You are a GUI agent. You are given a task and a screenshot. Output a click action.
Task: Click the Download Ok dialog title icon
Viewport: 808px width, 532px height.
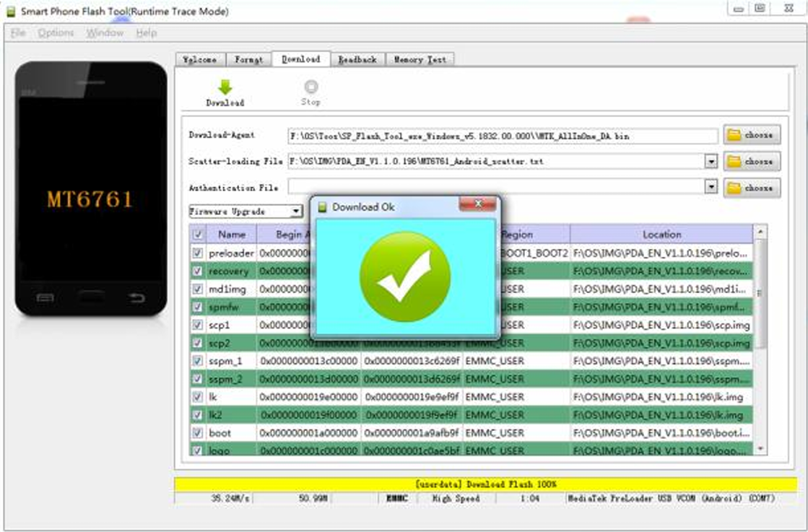pos(323,207)
